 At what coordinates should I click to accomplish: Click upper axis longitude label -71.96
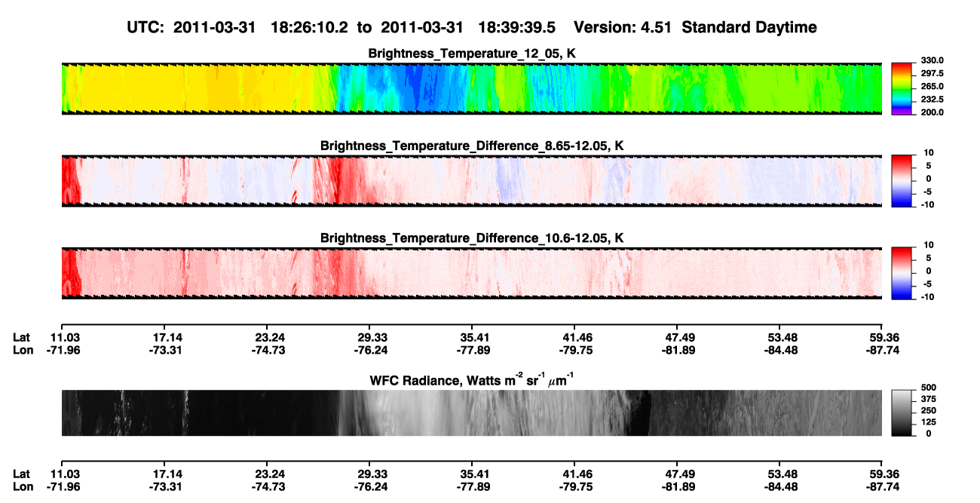point(63,350)
